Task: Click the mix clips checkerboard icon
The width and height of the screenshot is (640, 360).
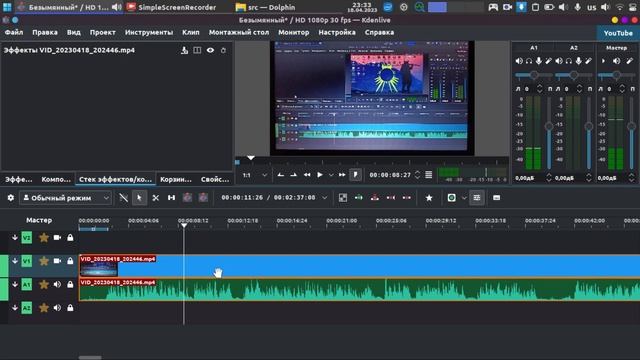Action: (x=343, y=198)
